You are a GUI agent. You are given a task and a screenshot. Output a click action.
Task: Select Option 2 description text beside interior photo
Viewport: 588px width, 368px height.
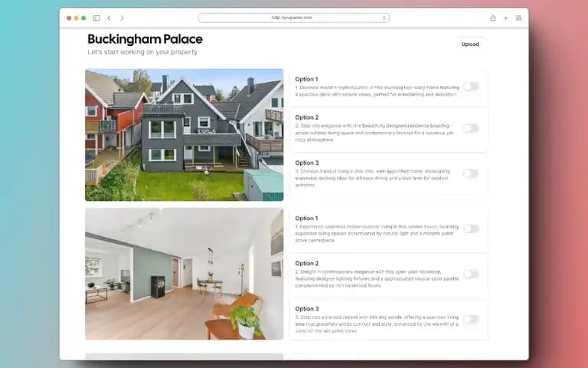point(377,278)
